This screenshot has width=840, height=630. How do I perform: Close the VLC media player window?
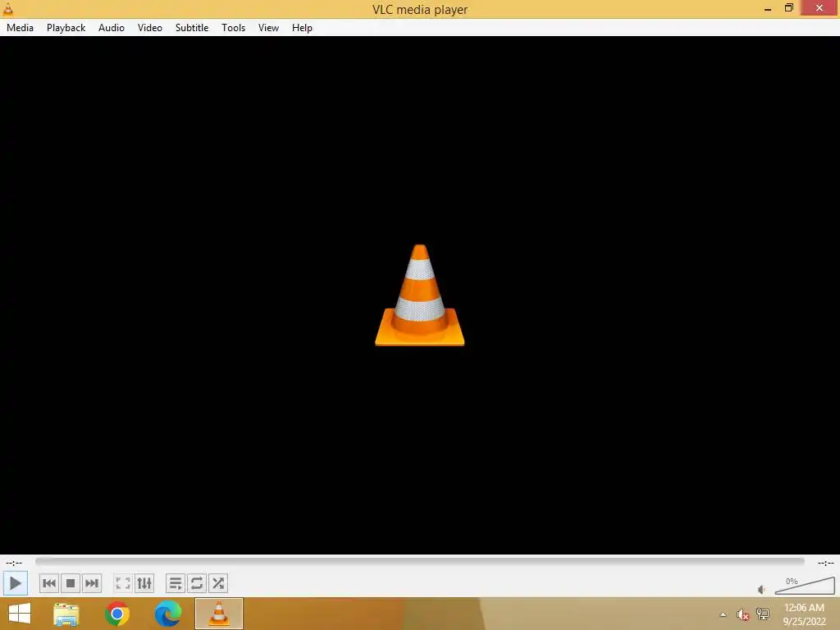coord(819,7)
